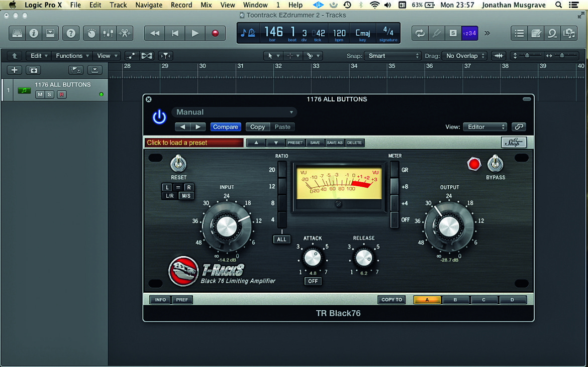Click the Duplicate Track icon

pyautogui.click(x=33, y=70)
